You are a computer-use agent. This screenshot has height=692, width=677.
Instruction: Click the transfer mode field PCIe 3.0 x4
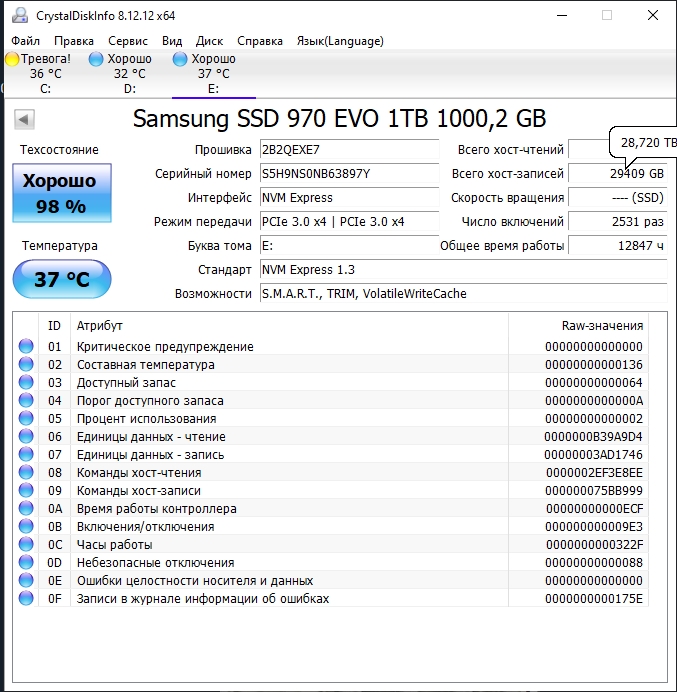tap(349, 222)
